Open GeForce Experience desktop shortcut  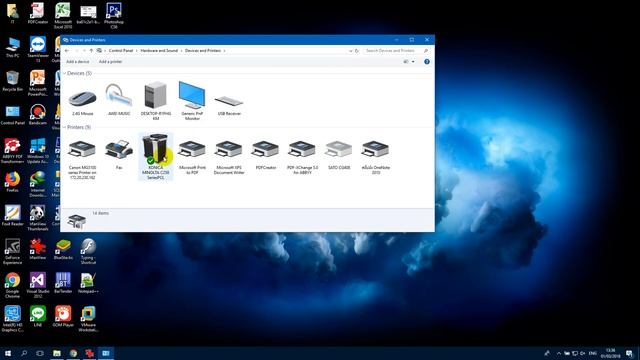pos(12,251)
